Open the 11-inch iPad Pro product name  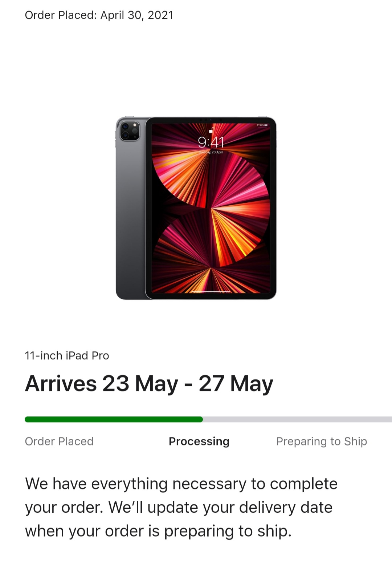[67, 355]
